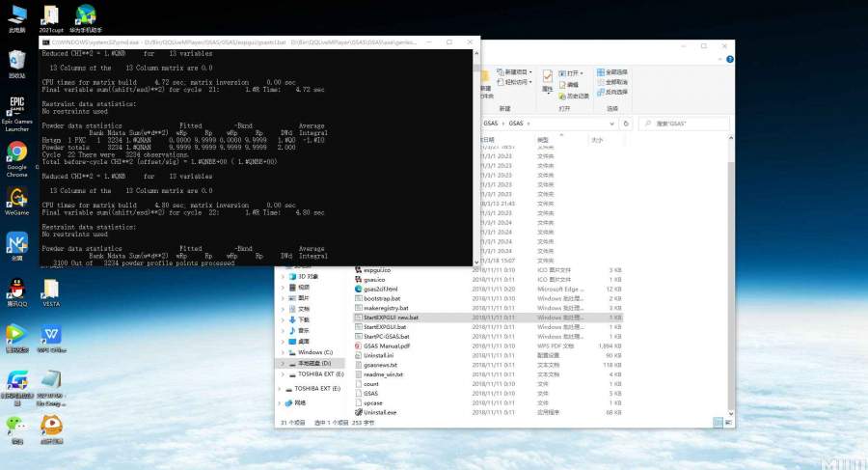Click Select All (全部选择) in ribbon

(612, 72)
